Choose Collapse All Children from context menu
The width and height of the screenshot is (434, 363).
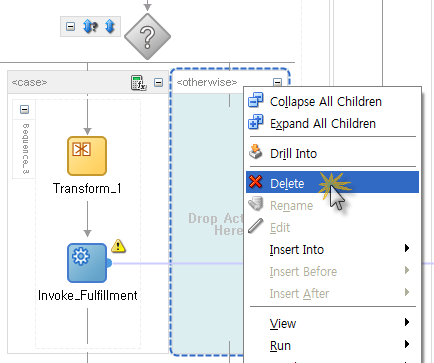tap(332, 101)
